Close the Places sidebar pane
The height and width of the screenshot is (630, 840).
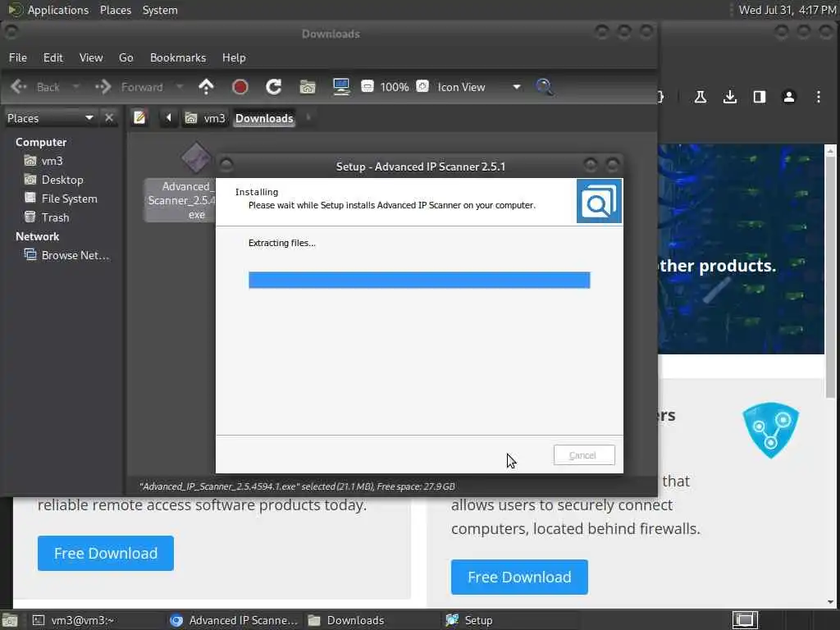pos(109,117)
